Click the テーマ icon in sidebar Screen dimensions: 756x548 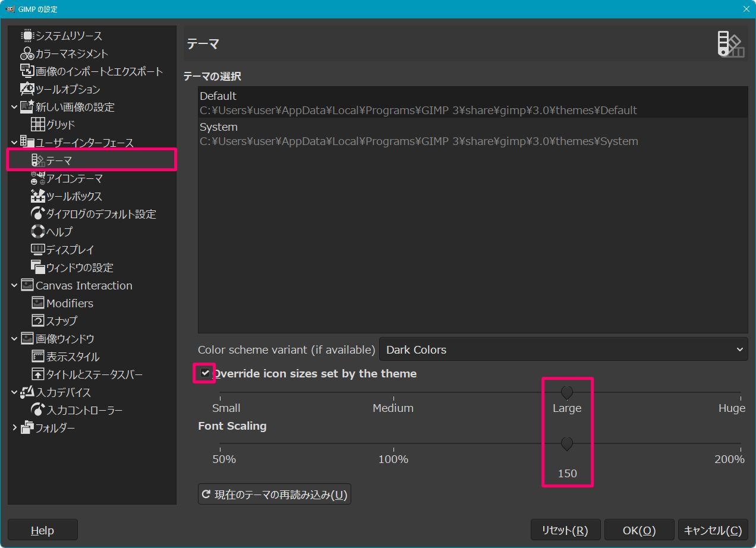coord(38,160)
